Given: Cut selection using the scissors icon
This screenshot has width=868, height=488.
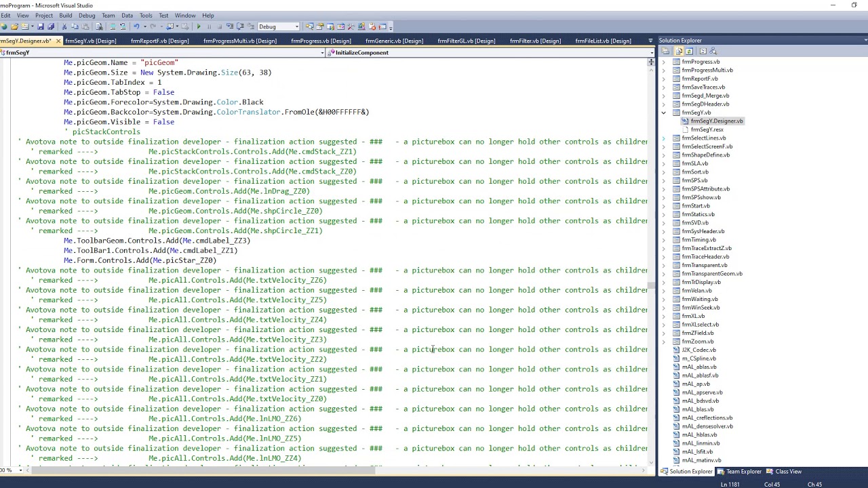Looking at the screenshot, I should point(64,26).
